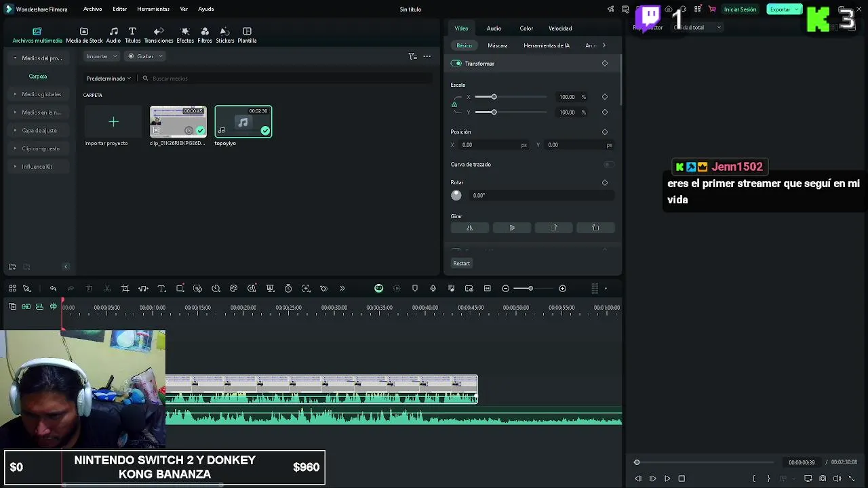Toggle the Transformar switch

456,64
